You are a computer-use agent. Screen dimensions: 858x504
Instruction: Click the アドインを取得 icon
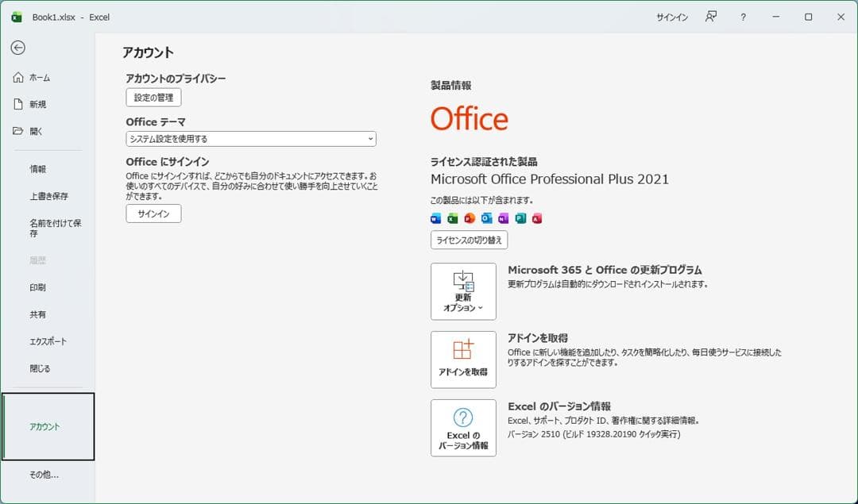point(463,359)
